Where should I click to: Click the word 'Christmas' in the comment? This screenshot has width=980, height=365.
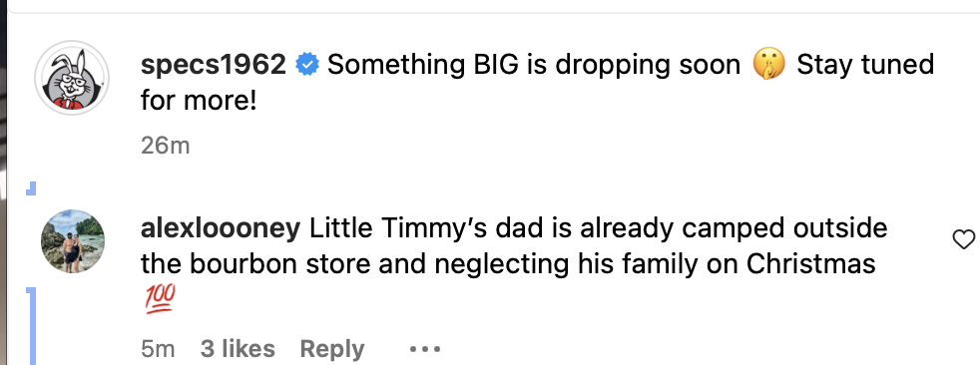(x=810, y=264)
